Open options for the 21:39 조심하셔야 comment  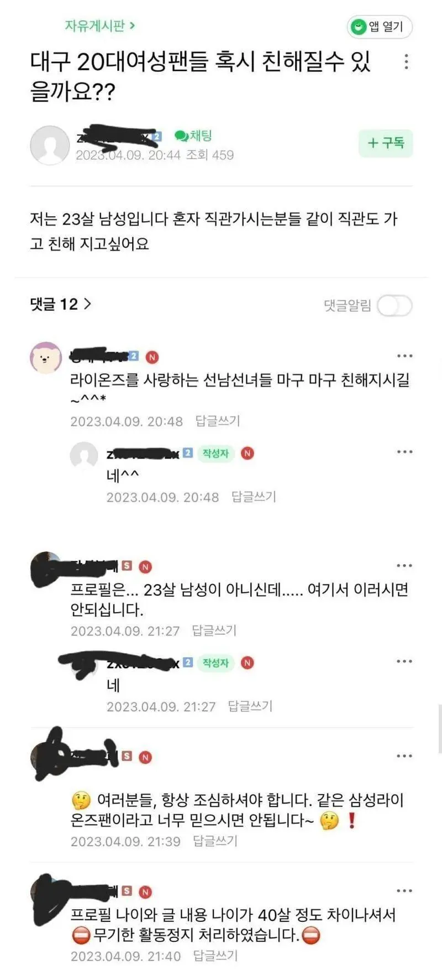(404, 756)
